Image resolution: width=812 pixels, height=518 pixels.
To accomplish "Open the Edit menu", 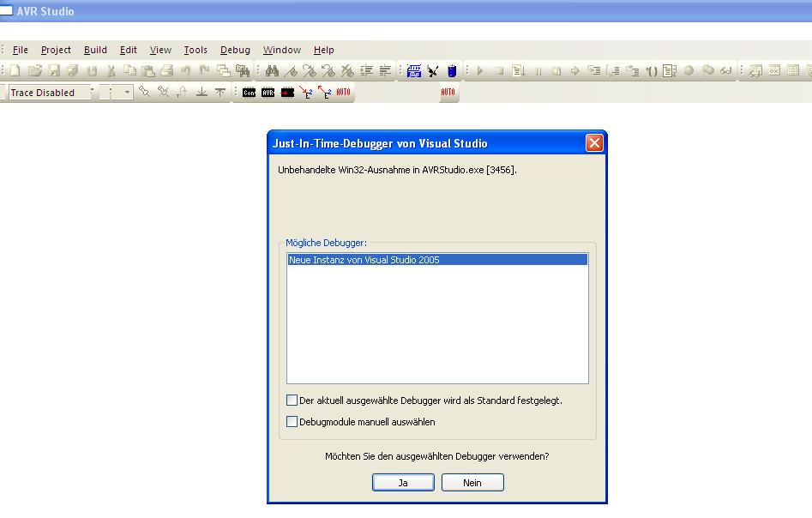I will 128,50.
